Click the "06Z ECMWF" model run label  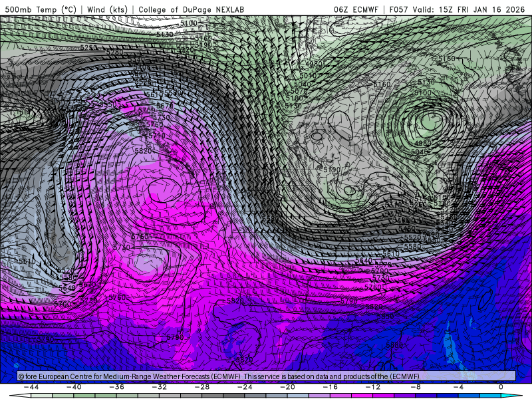[356, 9]
